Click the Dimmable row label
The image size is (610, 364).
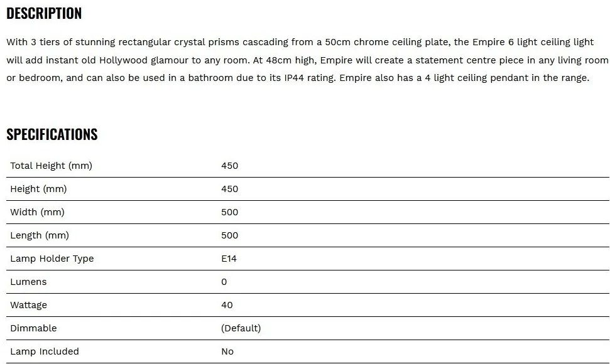pyautogui.click(x=33, y=328)
